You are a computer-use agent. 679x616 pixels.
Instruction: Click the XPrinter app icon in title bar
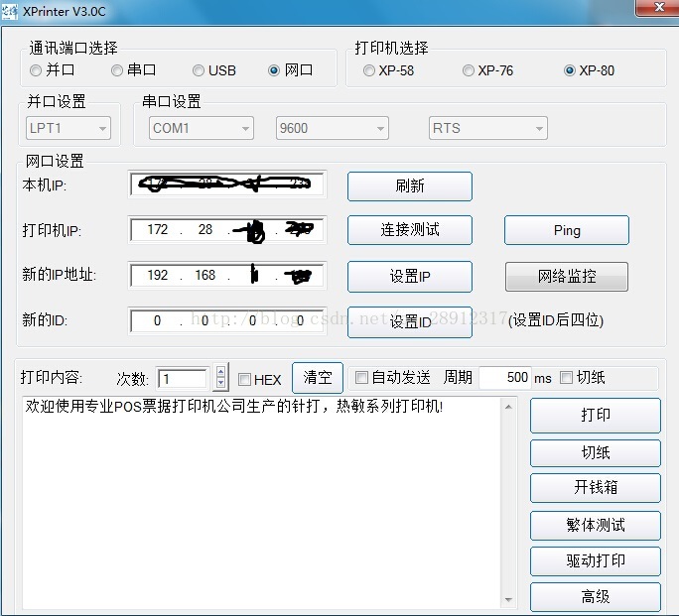(10, 12)
